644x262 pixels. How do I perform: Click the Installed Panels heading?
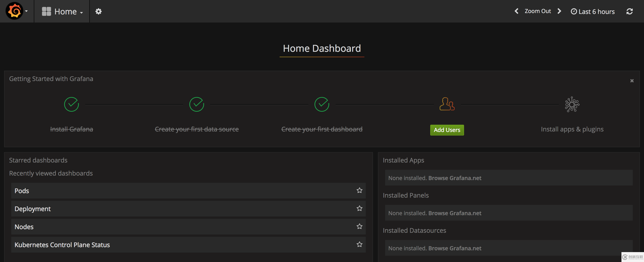[x=405, y=195]
